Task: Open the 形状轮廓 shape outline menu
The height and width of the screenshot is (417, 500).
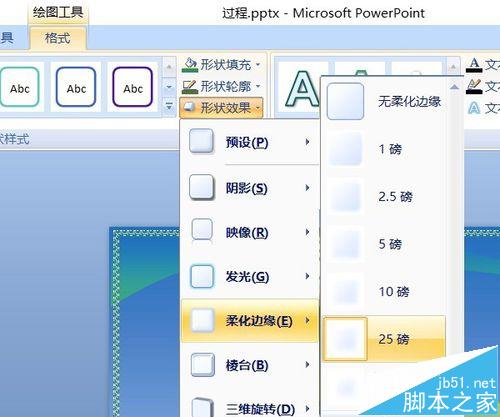Action: pos(222,87)
